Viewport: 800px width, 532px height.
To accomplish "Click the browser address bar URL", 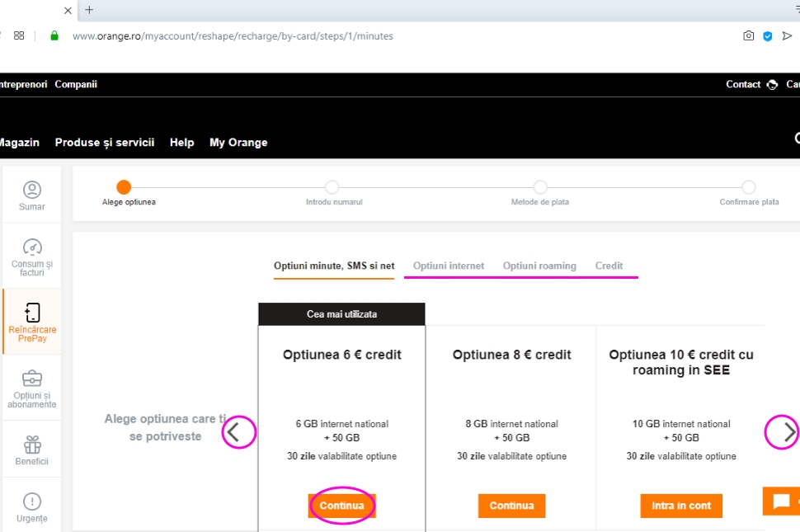I will pos(233,36).
